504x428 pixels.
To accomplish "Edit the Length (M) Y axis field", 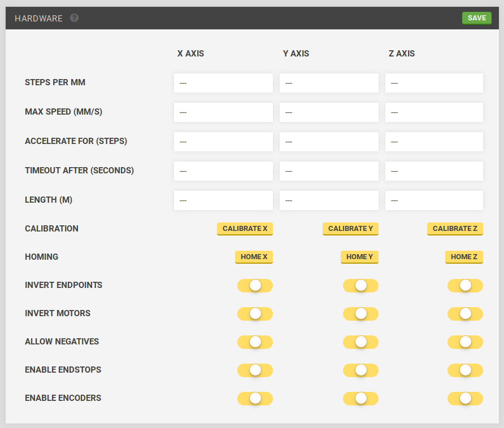I will pyautogui.click(x=329, y=200).
